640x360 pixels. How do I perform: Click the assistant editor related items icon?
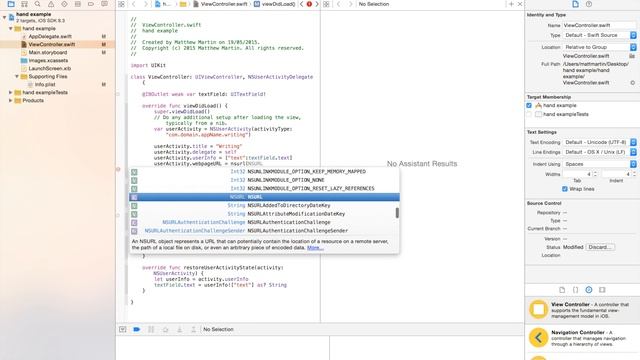(326, 4)
